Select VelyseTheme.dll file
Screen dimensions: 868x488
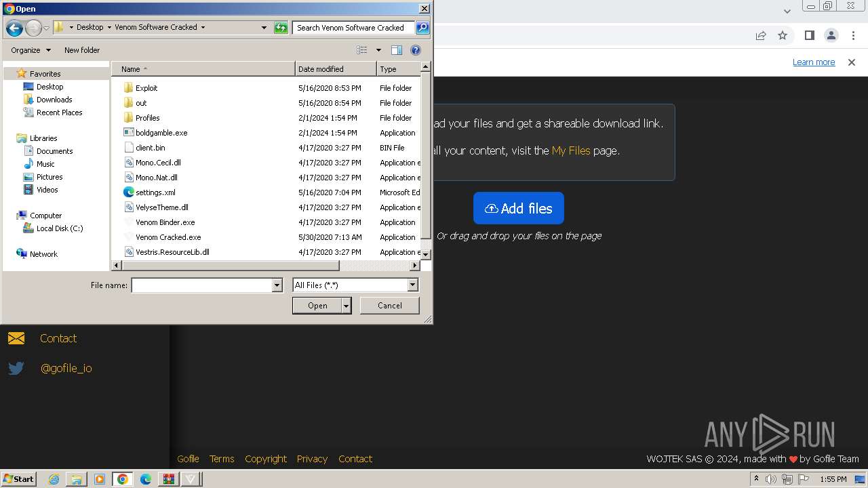coord(161,207)
